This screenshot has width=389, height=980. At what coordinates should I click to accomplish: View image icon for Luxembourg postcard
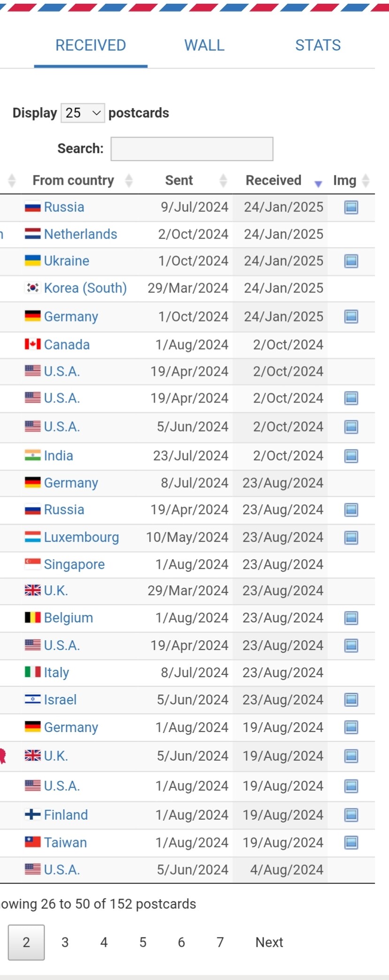click(351, 537)
